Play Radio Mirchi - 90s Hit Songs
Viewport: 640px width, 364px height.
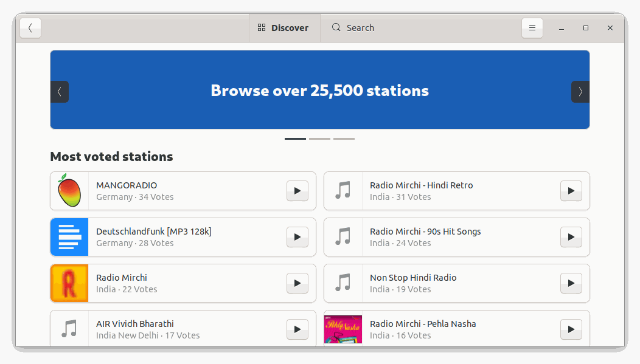(571, 237)
